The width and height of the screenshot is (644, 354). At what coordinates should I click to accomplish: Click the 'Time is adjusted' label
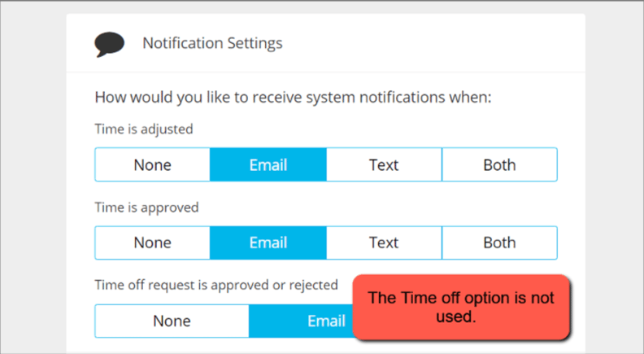click(x=143, y=129)
